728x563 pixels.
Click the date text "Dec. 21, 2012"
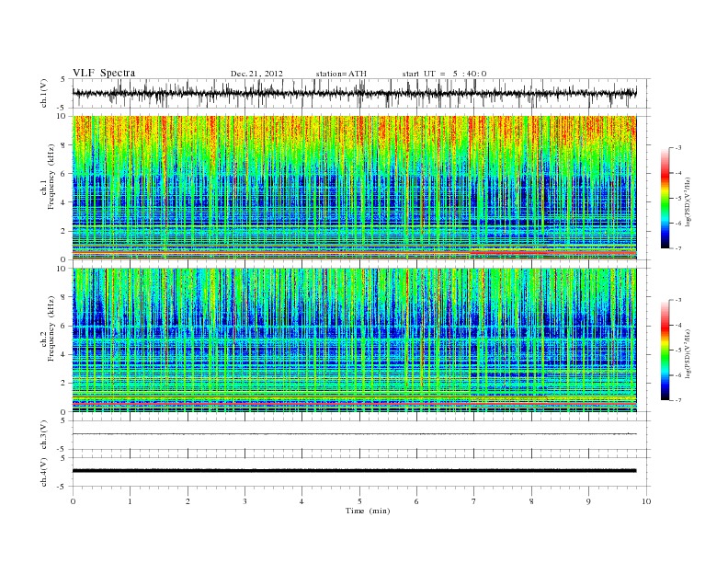tap(256, 74)
